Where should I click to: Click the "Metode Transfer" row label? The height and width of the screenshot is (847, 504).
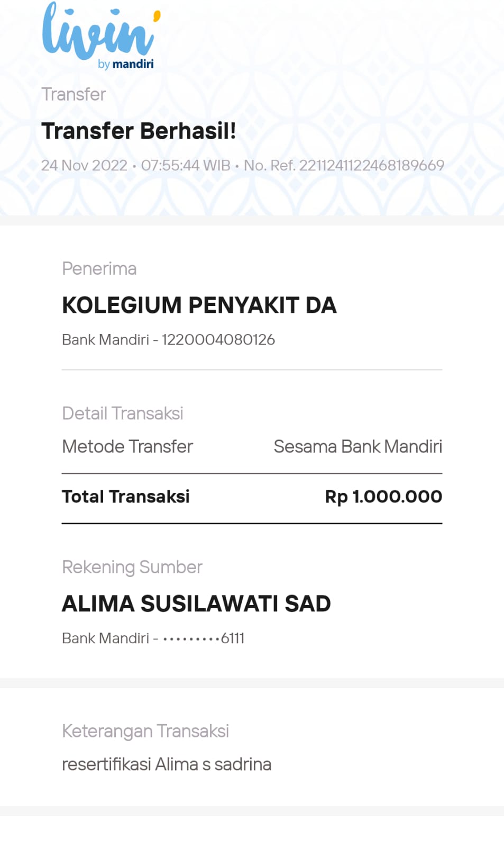click(127, 447)
